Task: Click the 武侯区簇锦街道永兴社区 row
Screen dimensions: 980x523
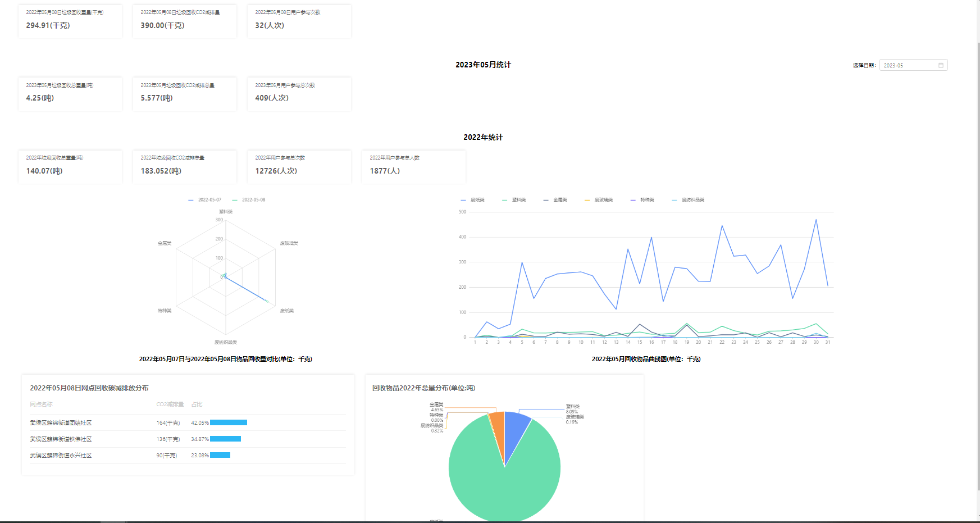Action: pos(188,455)
